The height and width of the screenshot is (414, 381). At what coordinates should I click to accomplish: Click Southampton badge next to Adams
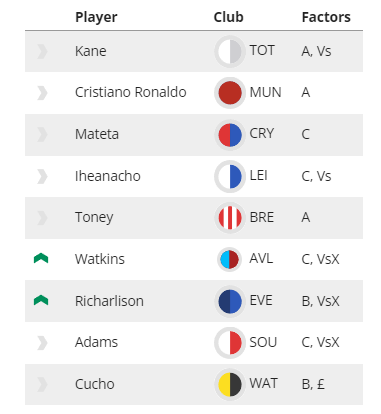(230, 343)
